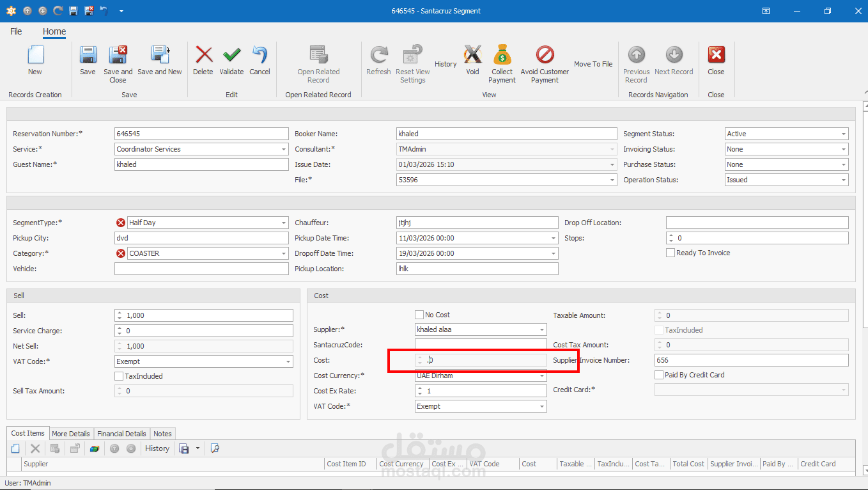Increase the Stops spinner value
The height and width of the screenshot is (490, 868).
tap(670, 235)
